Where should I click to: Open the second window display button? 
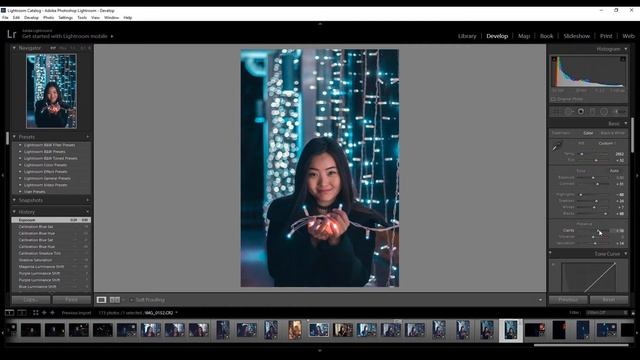coord(22,313)
